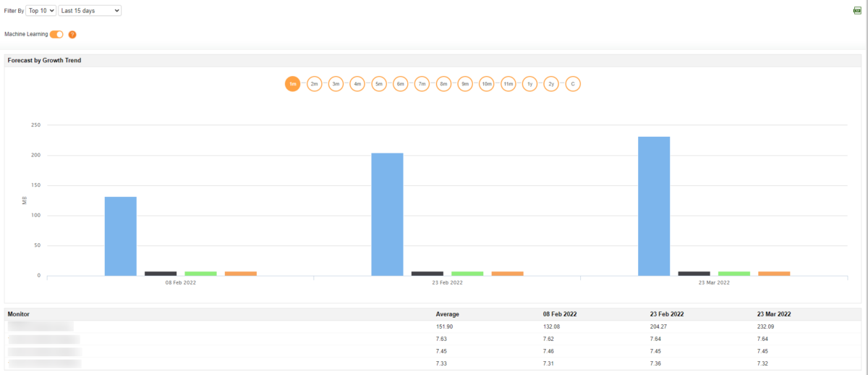Image resolution: width=868 pixels, height=375 pixels.
Task: Click the blue bar for 23 Mar 2022
Action: pos(654,206)
